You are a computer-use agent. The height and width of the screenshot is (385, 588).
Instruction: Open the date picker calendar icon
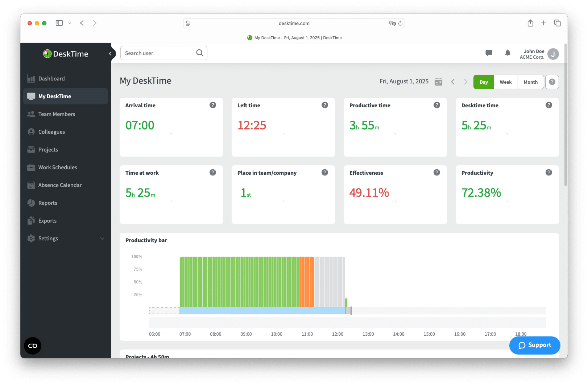click(x=438, y=82)
